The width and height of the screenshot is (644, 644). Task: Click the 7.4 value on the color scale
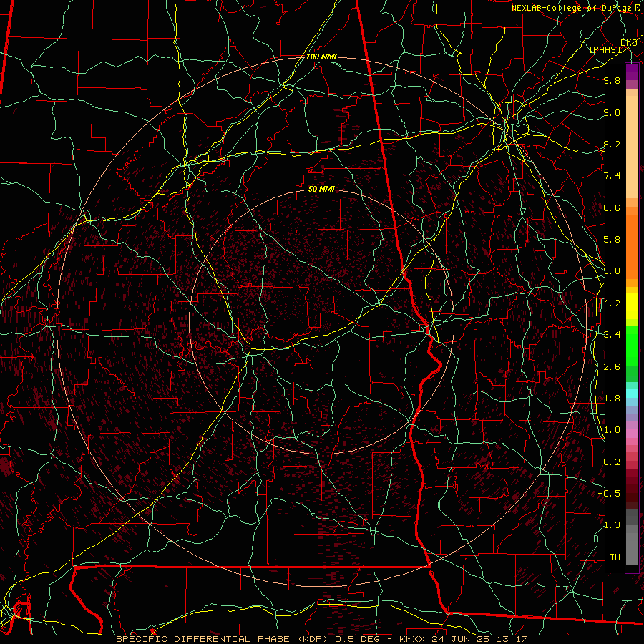pos(612,176)
